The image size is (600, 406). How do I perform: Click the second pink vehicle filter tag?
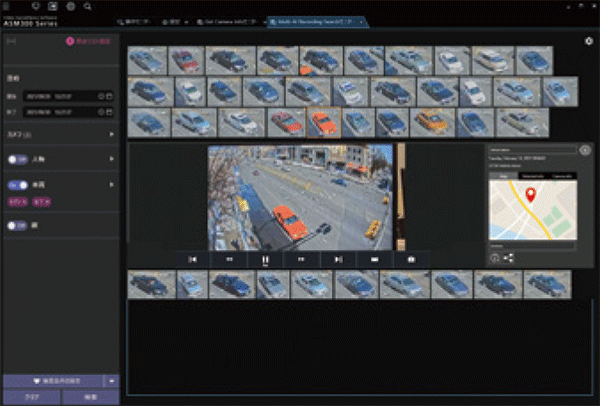coord(41,202)
